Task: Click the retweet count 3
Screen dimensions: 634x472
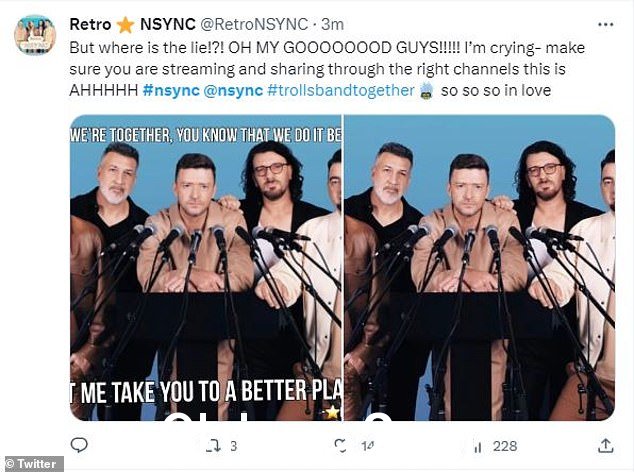Action: pos(234,446)
